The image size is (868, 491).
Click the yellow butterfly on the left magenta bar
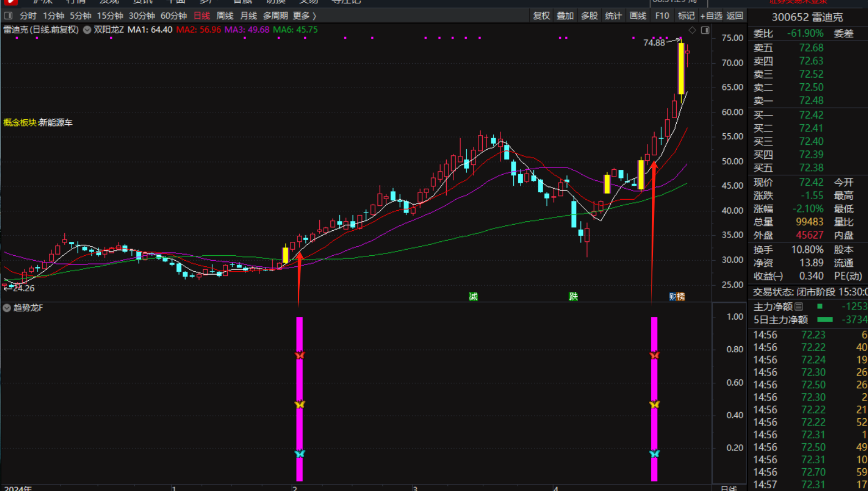point(299,404)
